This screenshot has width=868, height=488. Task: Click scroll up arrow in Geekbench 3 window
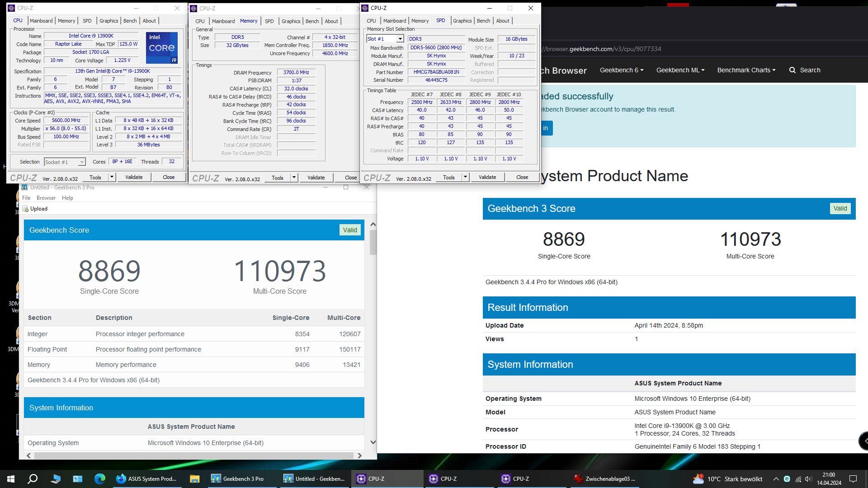pyautogui.click(x=373, y=225)
